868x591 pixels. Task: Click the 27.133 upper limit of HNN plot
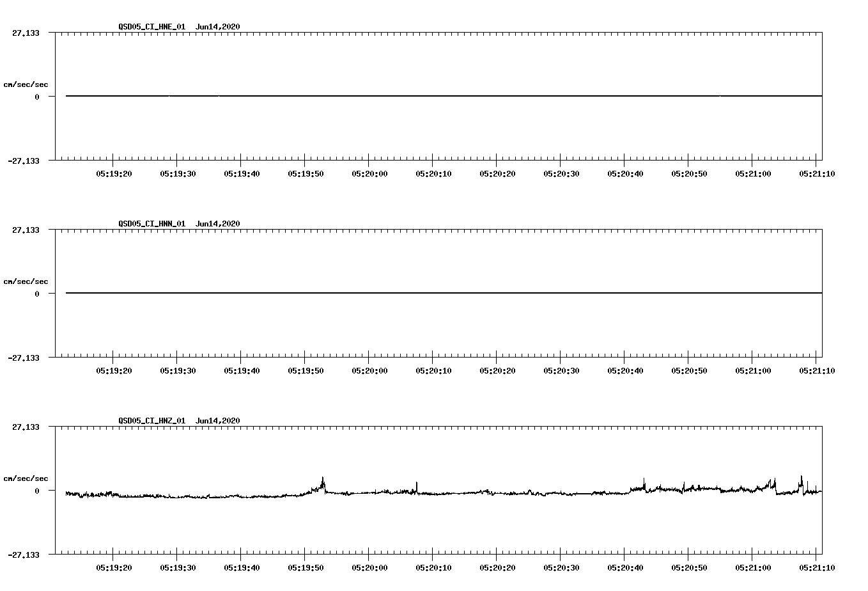point(26,230)
